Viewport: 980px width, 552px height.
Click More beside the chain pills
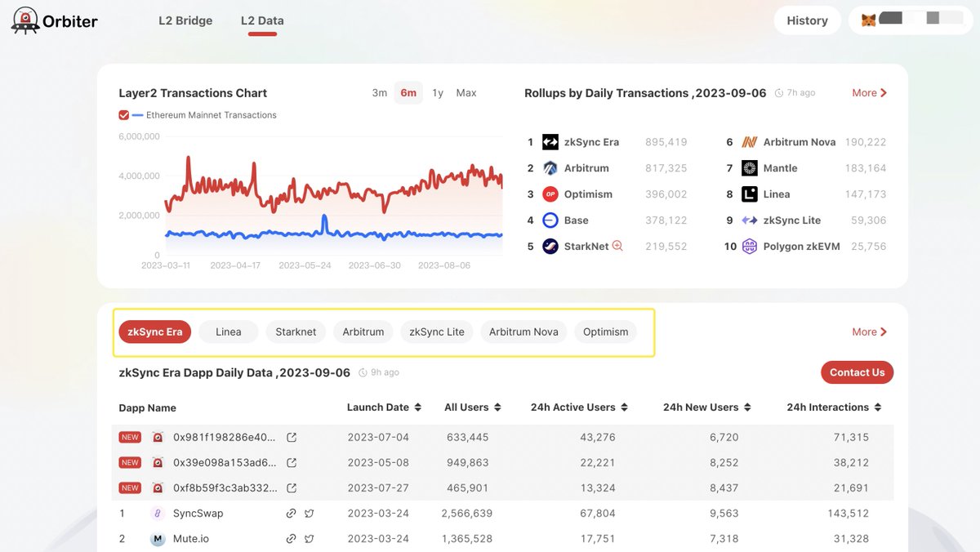pyautogui.click(x=869, y=332)
